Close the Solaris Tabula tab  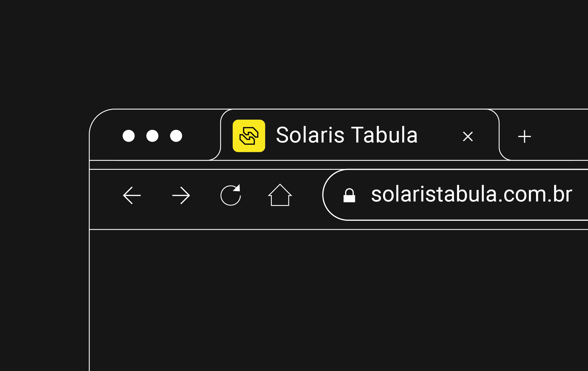click(468, 136)
